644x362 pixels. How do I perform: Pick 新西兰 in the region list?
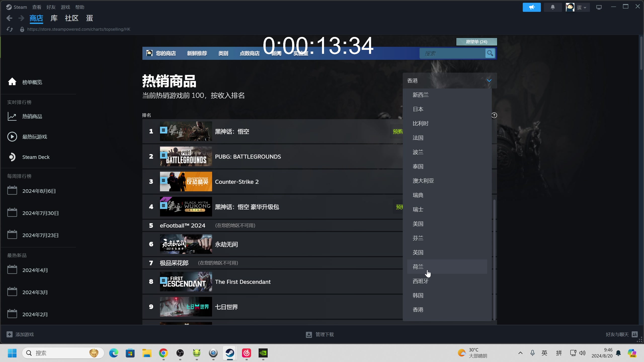pos(447,95)
